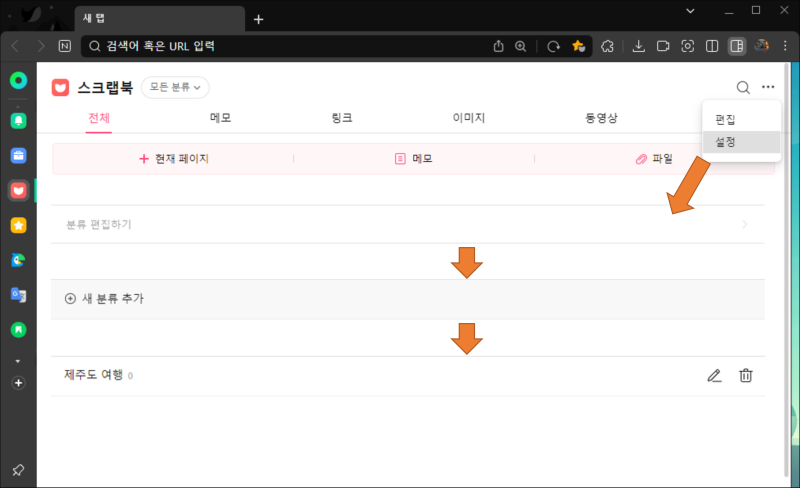Delete the 제주도 여행 category trash icon
800x488 pixels.
click(x=746, y=376)
